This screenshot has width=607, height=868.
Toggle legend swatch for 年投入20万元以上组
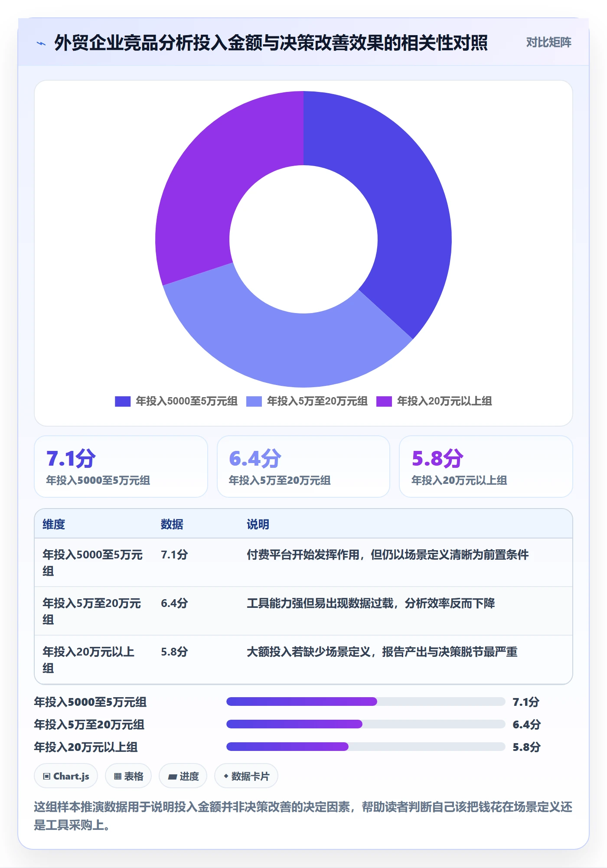point(384,401)
